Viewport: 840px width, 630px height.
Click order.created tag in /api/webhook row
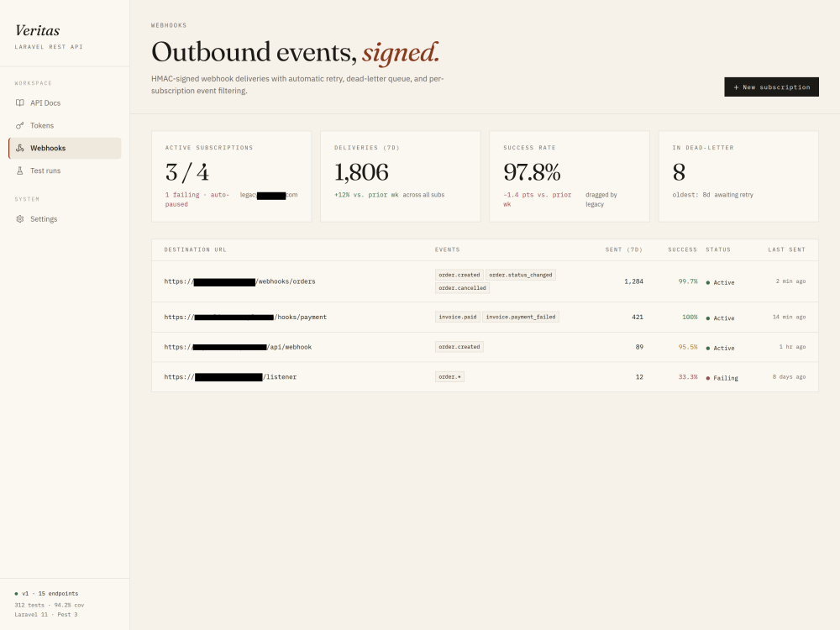[459, 347]
